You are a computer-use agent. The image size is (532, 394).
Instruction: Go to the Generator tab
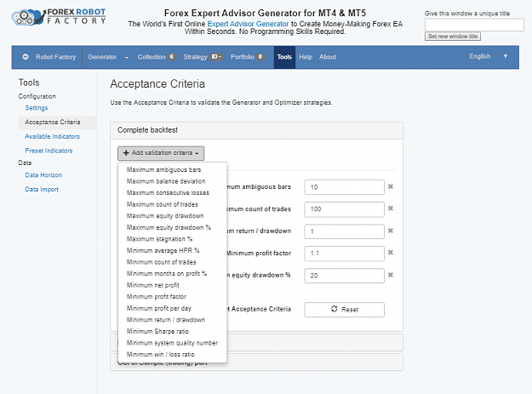pyautogui.click(x=102, y=57)
